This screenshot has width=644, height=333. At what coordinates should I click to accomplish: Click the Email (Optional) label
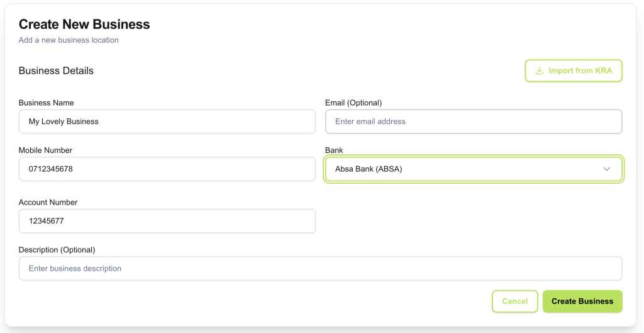(x=353, y=103)
